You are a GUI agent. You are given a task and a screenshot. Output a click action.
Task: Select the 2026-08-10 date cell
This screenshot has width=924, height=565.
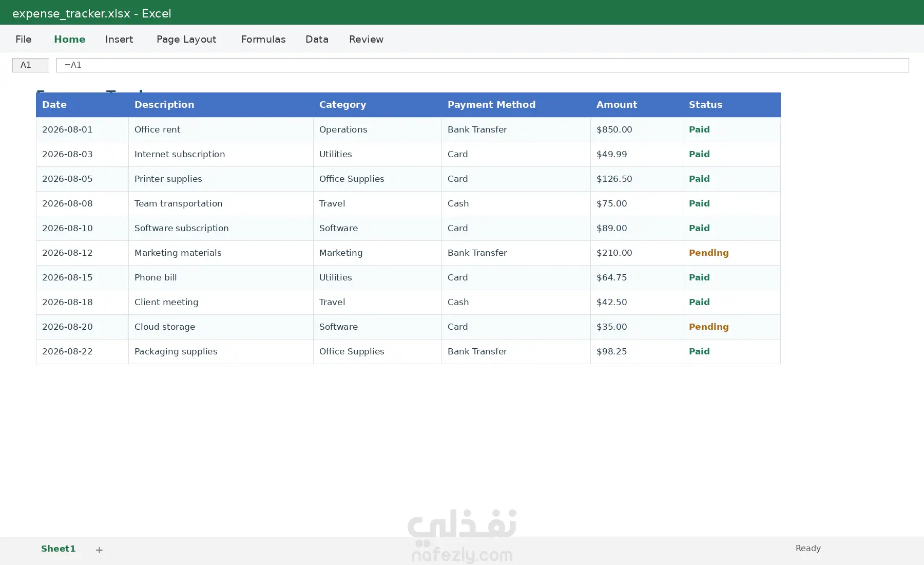[82, 228]
